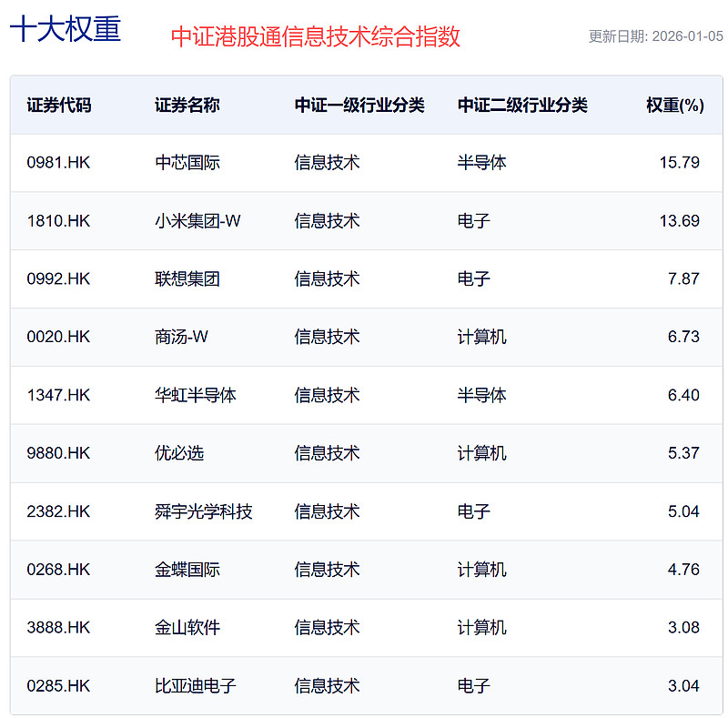This screenshot has width=728, height=718.
Task: Click 信息技术 in the 优必选 row
Action: (x=327, y=453)
